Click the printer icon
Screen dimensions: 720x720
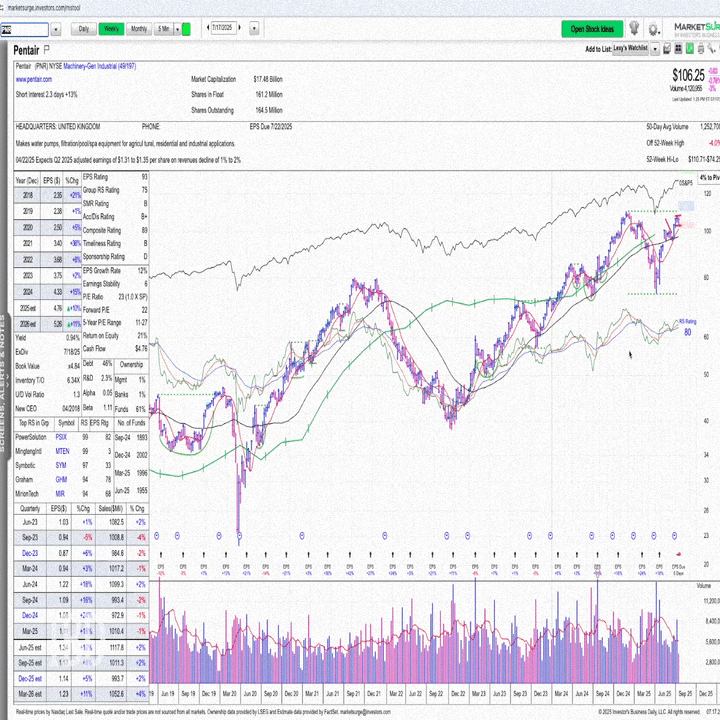tap(701, 49)
